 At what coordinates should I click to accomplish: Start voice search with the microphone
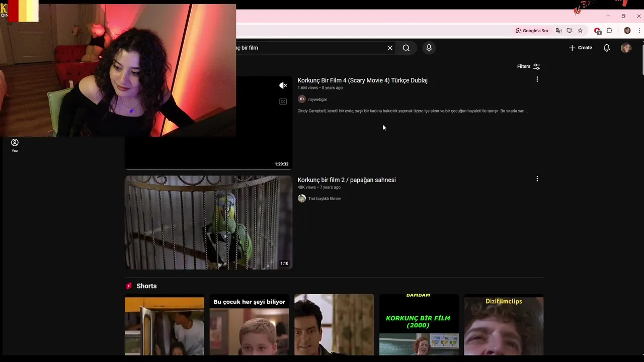point(429,48)
